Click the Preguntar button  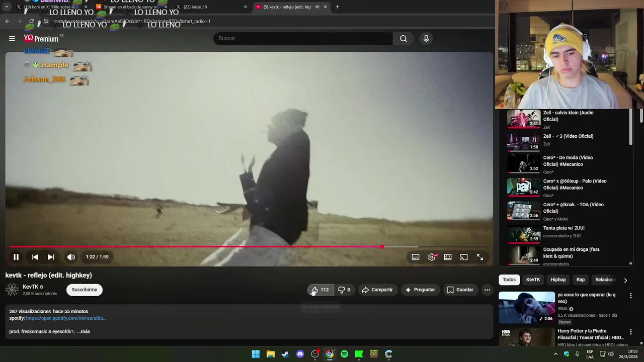tap(420, 290)
